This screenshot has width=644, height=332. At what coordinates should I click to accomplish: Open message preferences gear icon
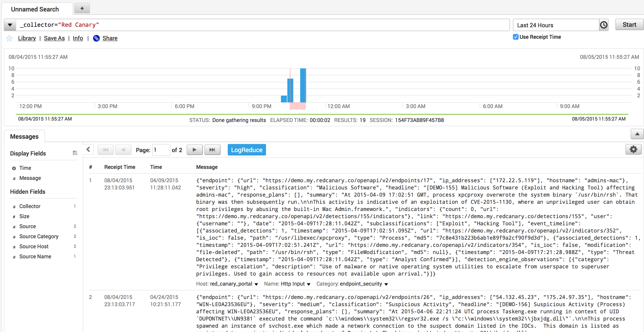[633, 150]
